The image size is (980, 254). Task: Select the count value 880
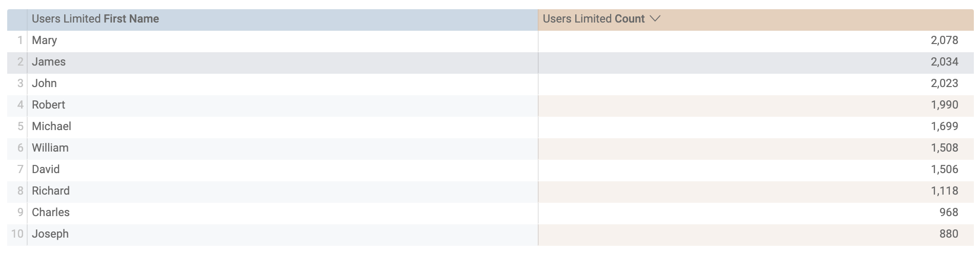point(949,234)
